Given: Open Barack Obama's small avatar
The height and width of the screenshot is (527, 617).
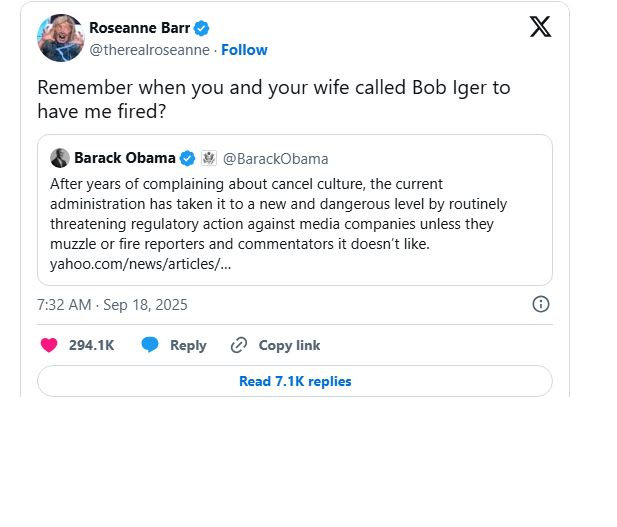Looking at the screenshot, I should coord(60,158).
